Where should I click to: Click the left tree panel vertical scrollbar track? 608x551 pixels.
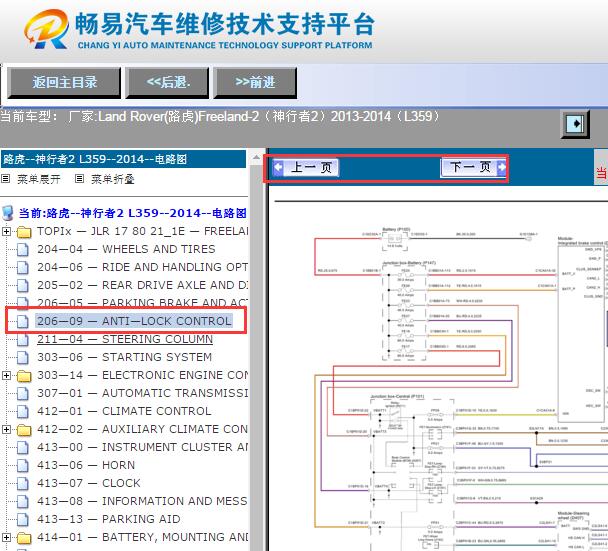tap(256, 357)
